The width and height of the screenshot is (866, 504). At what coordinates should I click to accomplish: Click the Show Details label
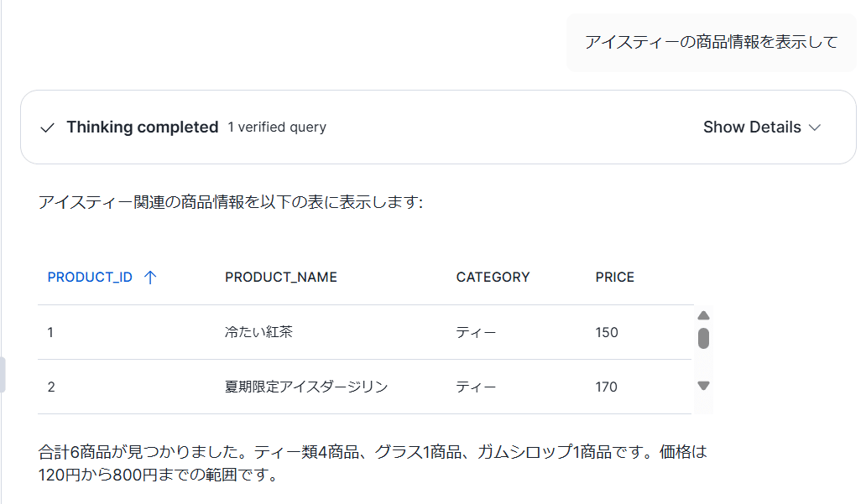(x=751, y=127)
